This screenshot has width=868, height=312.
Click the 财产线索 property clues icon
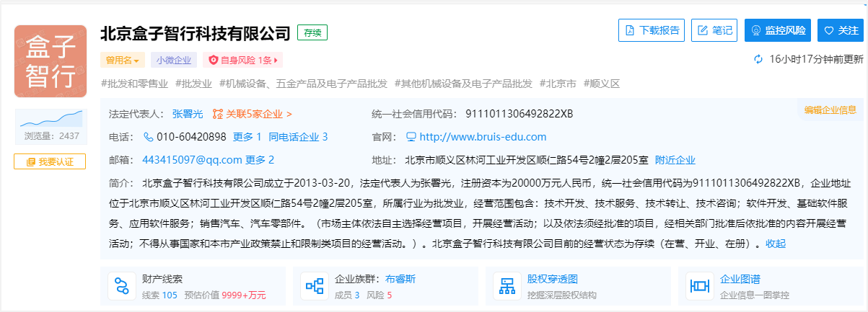[122, 286]
